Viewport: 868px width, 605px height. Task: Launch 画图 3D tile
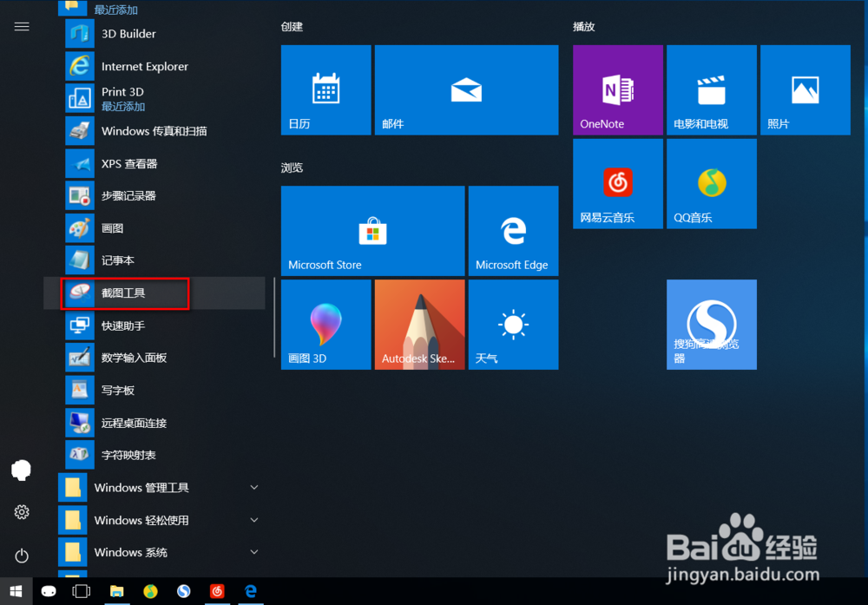point(326,325)
